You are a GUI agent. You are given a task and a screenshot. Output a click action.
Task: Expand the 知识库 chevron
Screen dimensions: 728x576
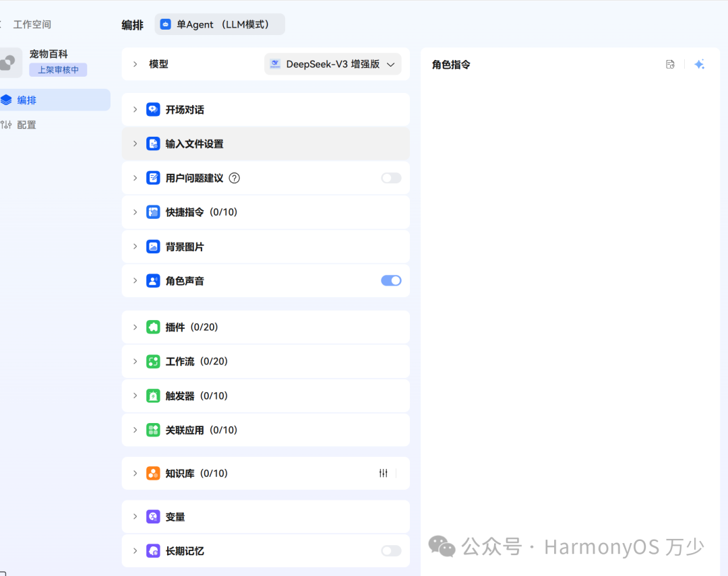click(x=135, y=474)
